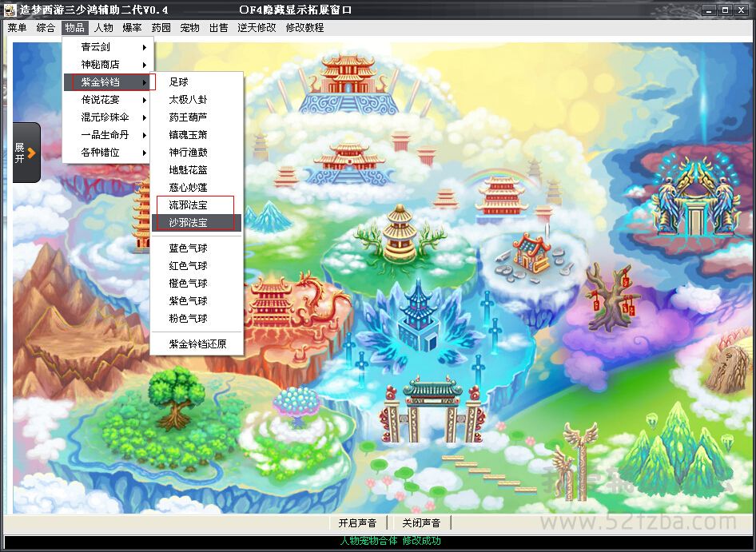
Task: Click the 开启声音 button
Action: (357, 523)
